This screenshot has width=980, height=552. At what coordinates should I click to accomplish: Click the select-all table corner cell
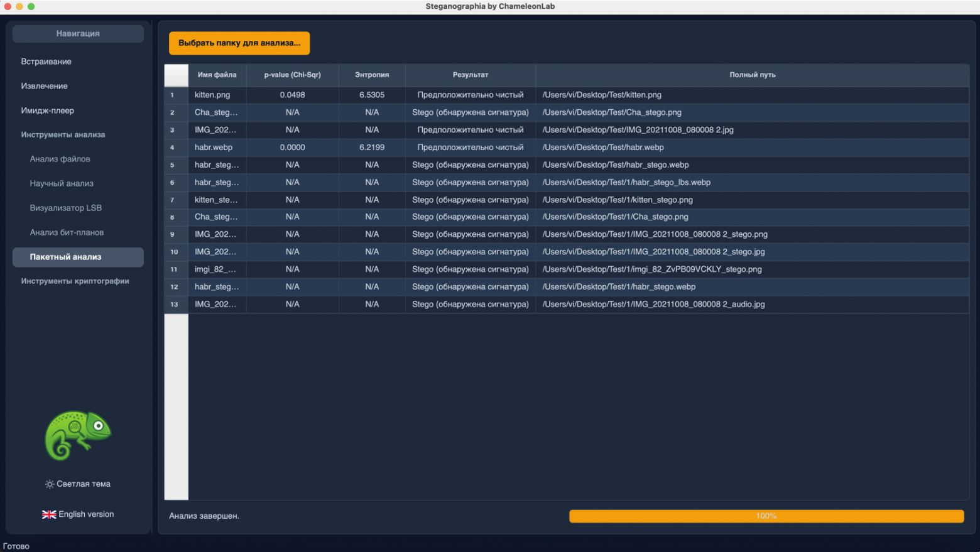[176, 75]
